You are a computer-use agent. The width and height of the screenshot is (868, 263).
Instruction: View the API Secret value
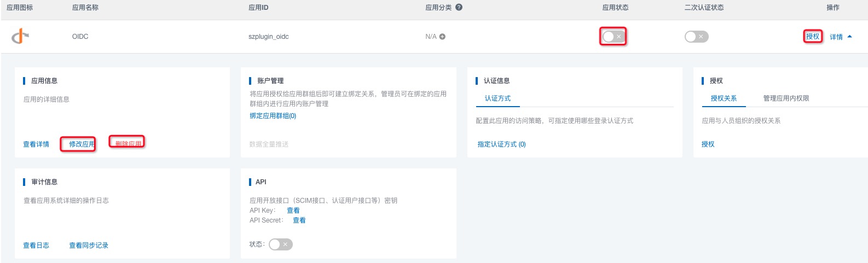[299, 220]
